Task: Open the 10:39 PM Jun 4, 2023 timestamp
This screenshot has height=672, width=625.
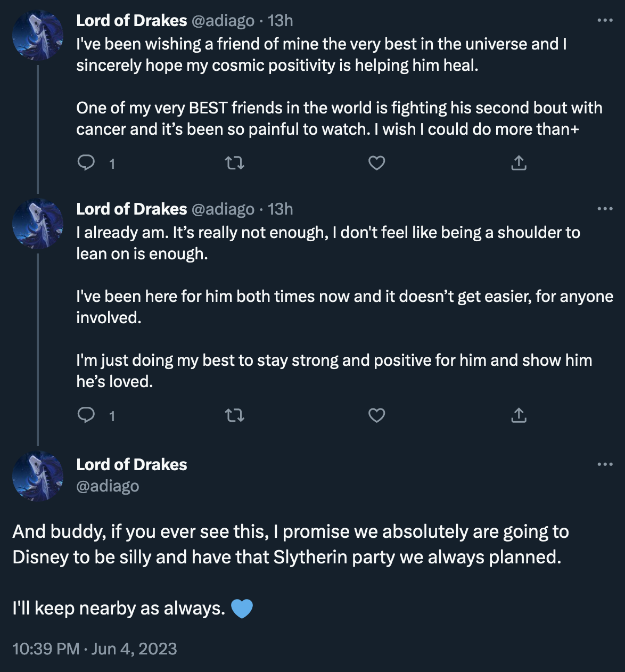Action: [95, 649]
